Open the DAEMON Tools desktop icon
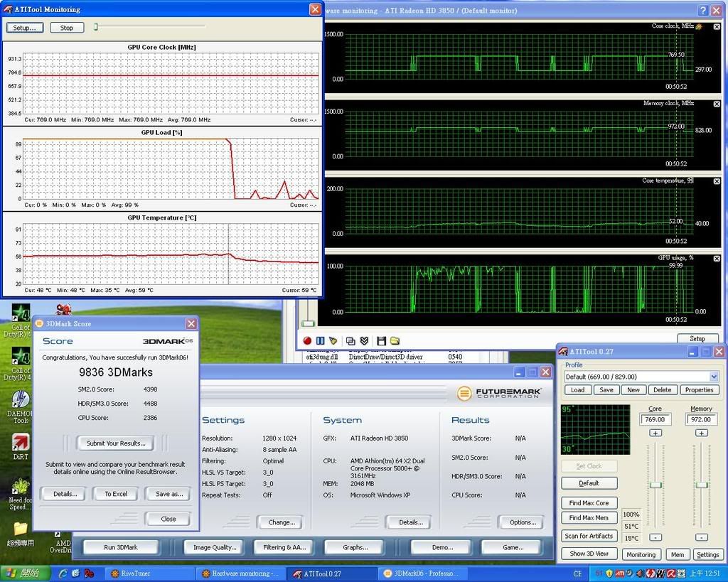Screen dimensions: 728x582 pos(21,407)
